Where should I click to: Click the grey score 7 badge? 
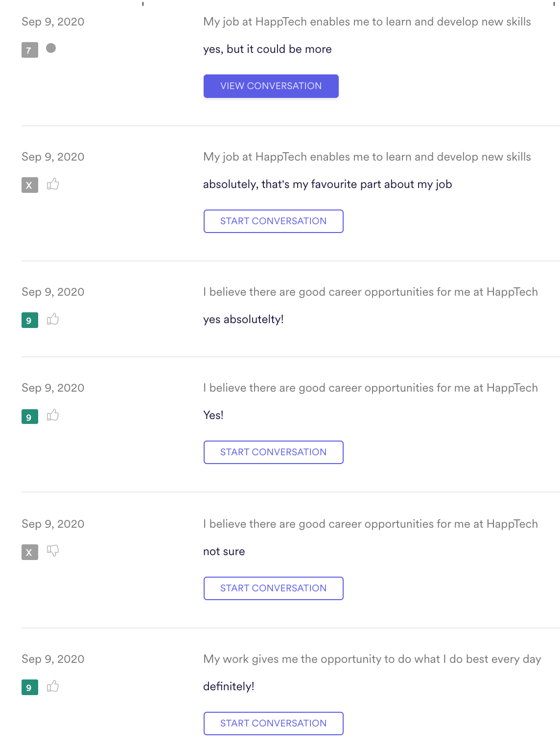pos(30,50)
